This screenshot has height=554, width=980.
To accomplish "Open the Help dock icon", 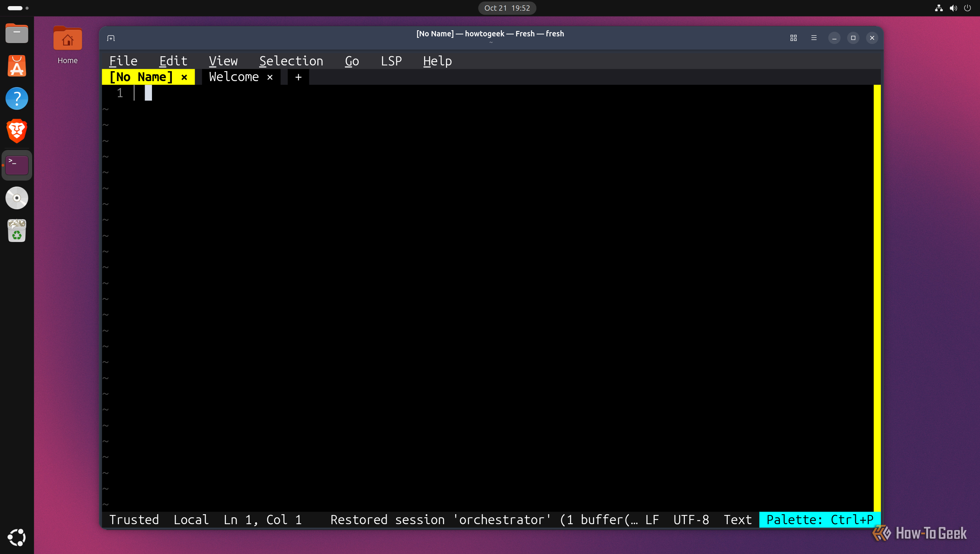I will (17, 99).
